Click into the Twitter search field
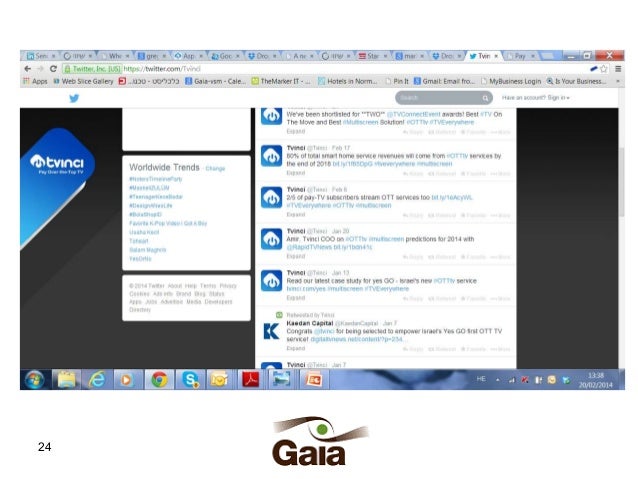Viewport: 638px width, 479px height. click(439, 98)
